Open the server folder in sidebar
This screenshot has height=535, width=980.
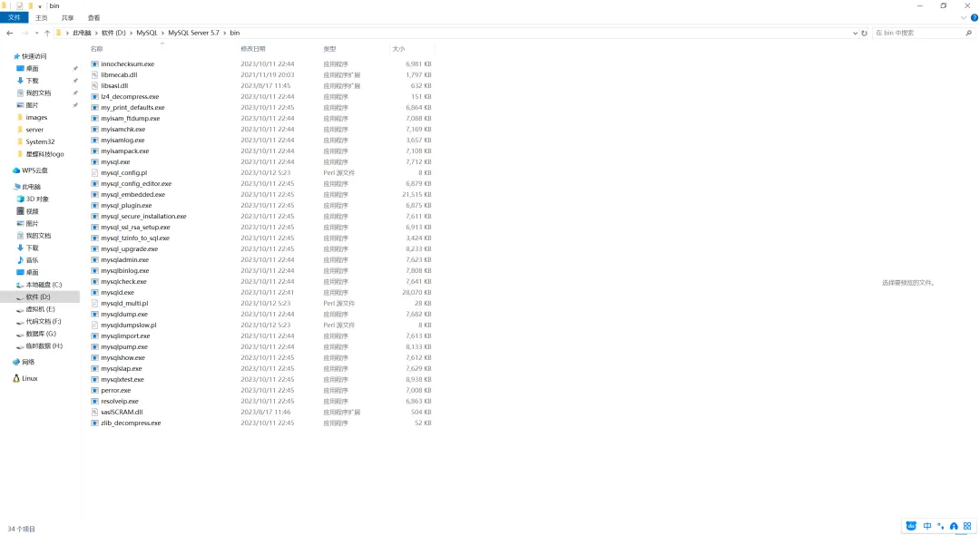point(34,130)
